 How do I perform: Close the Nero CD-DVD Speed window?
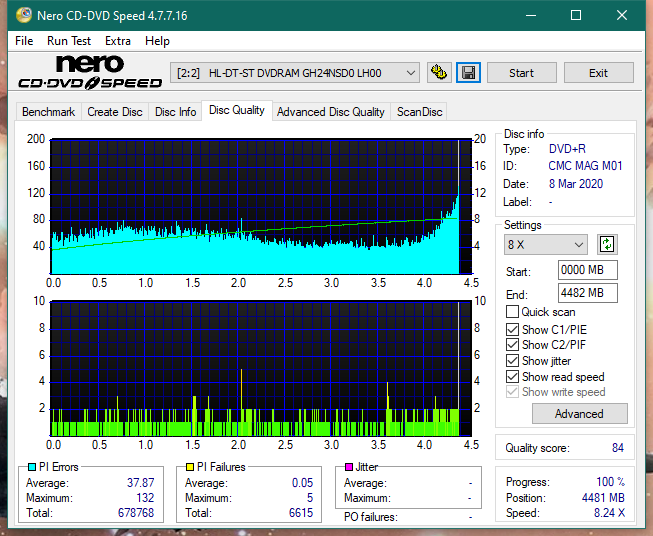click(622, 15)
